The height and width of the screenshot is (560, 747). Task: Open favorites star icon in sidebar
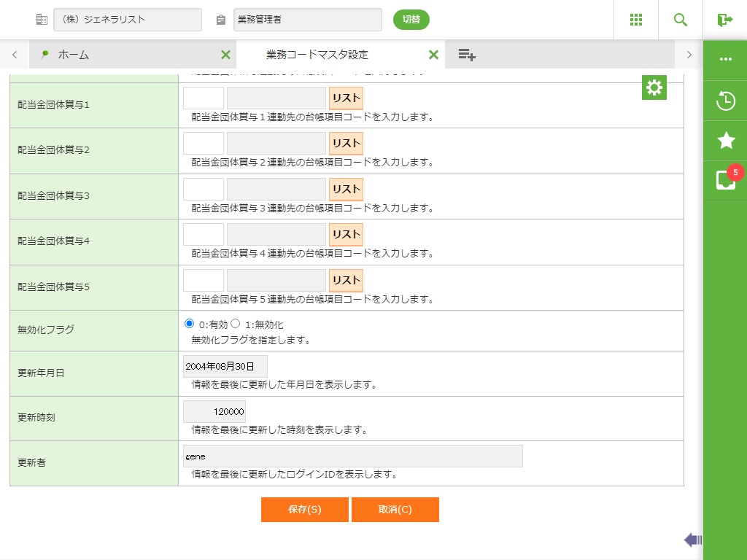[725, 141]
